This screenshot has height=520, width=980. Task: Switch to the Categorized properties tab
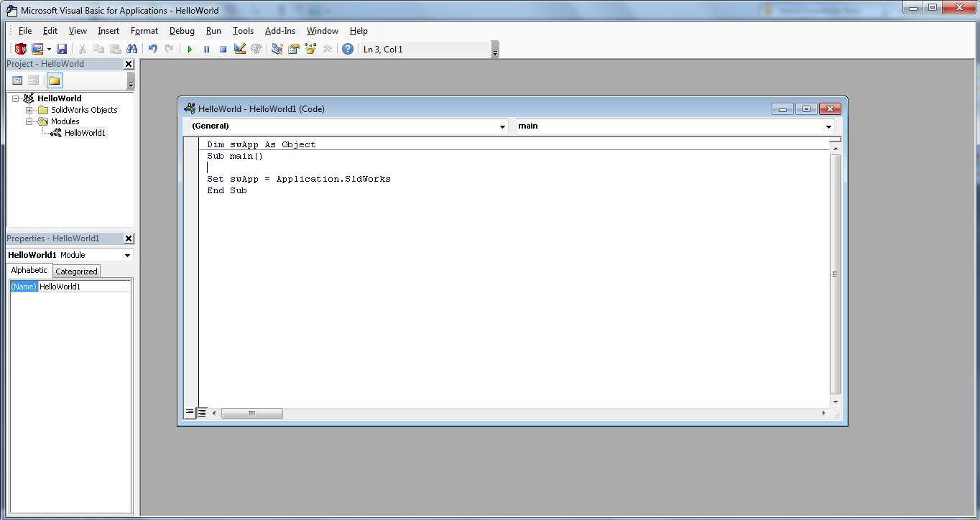pos(76,271)
